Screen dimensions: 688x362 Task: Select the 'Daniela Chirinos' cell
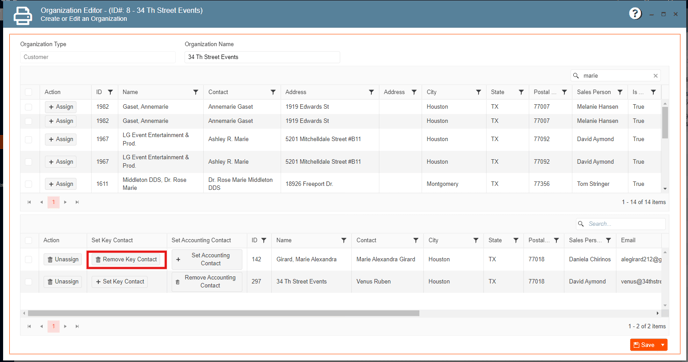pyautogui.click(x=590, y=259)
